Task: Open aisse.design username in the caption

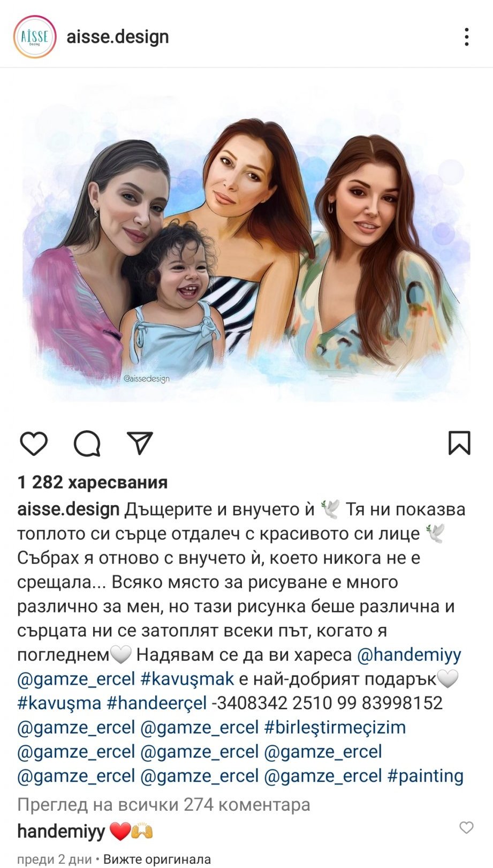Action: (69, 509)
